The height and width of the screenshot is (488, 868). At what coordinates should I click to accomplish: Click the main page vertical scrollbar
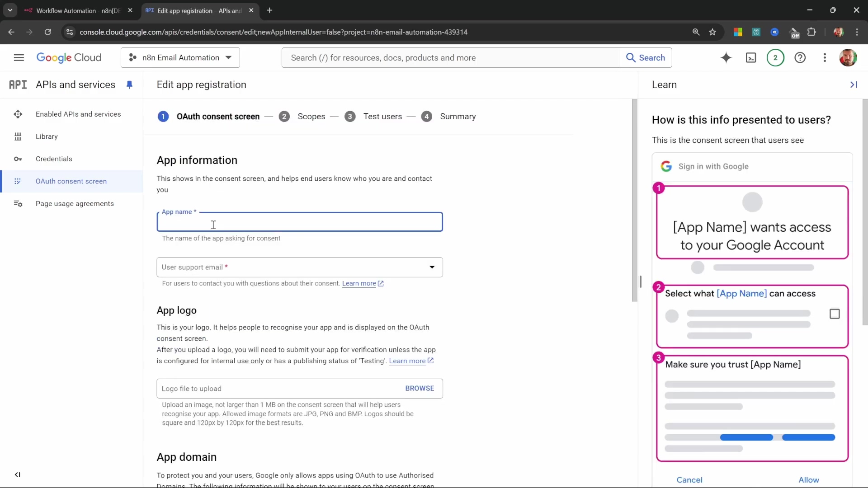point(634,201)
